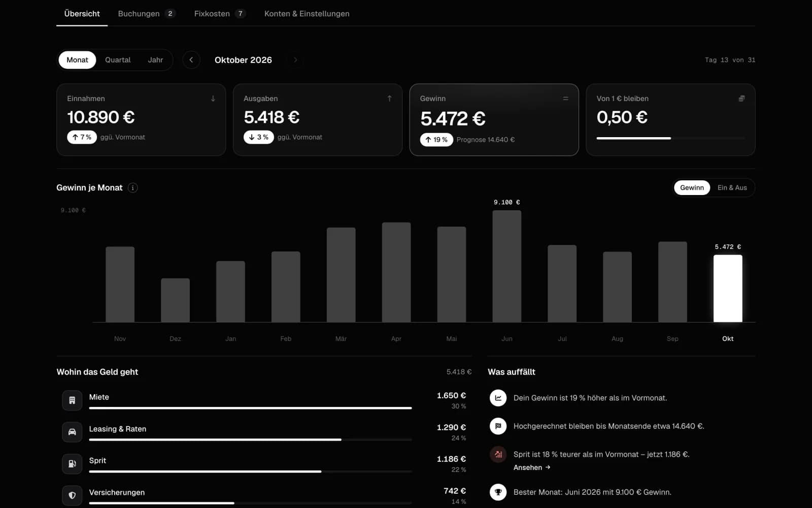Click the Tag 13 von 31 label

tap(730, 60)
